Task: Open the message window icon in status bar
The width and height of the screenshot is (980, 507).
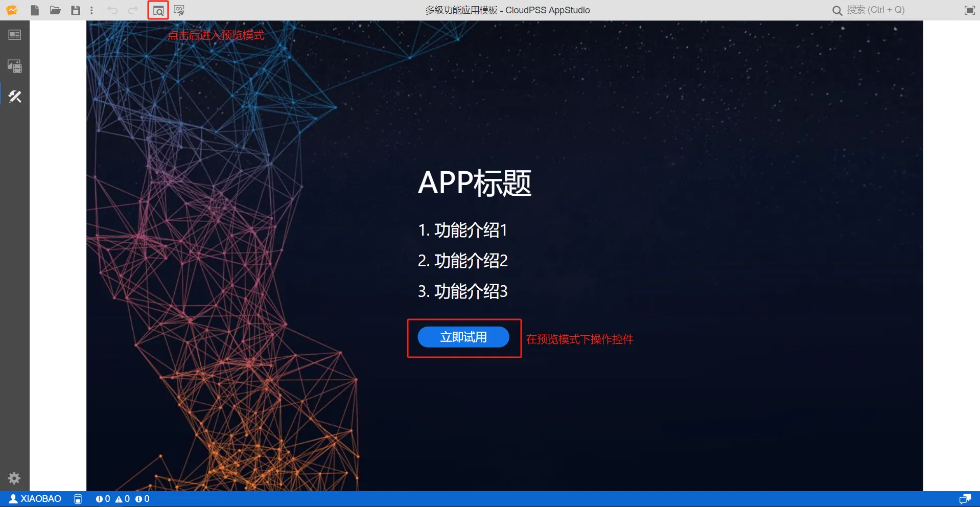Action: click(965, 499)
